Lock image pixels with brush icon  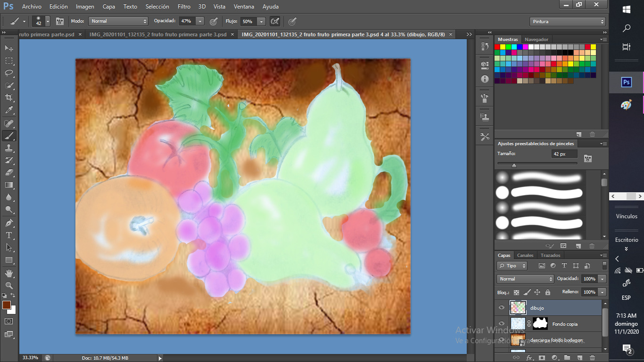pyautogui.click(x=527, y=292)
